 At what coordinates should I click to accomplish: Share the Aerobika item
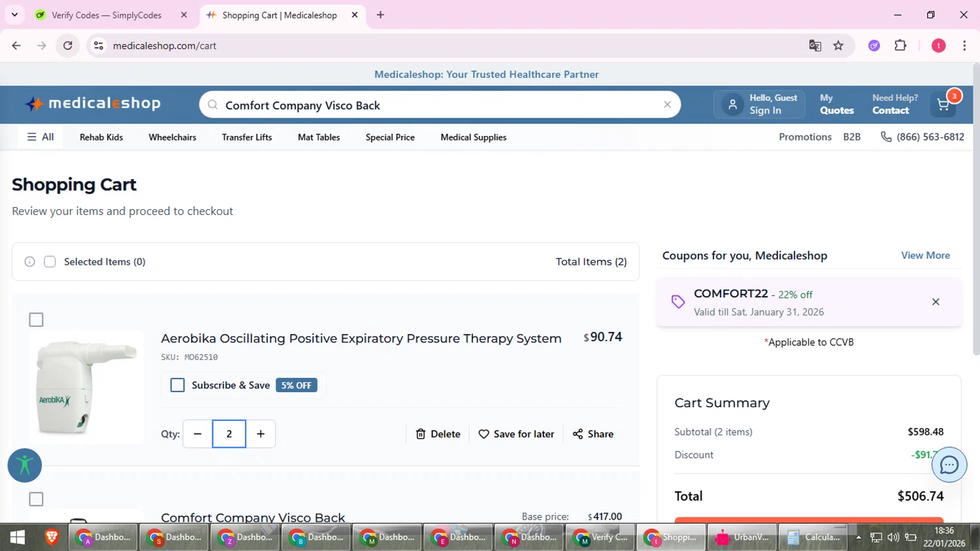click(x=593, y=434)
